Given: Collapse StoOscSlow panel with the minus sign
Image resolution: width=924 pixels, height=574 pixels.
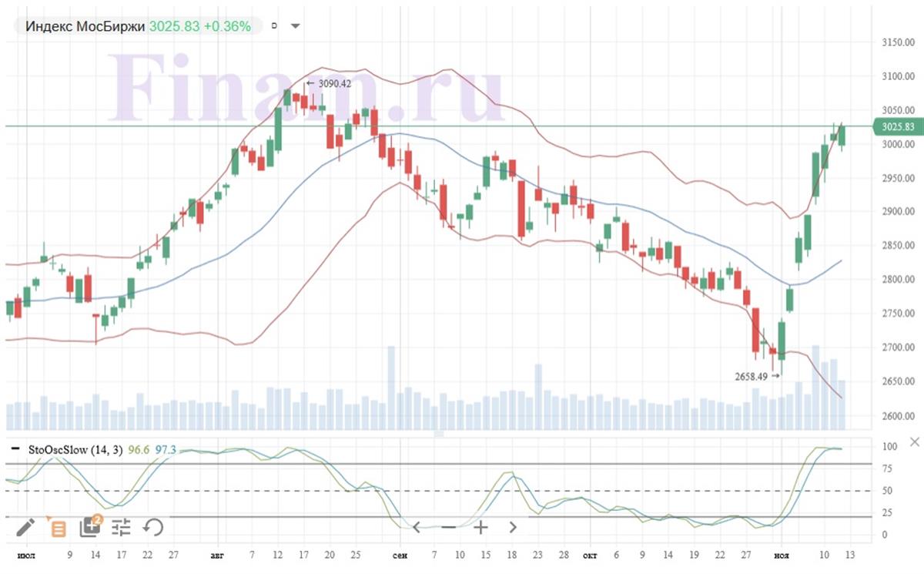Looking at the screenshot, I should (x=15, y=448).
